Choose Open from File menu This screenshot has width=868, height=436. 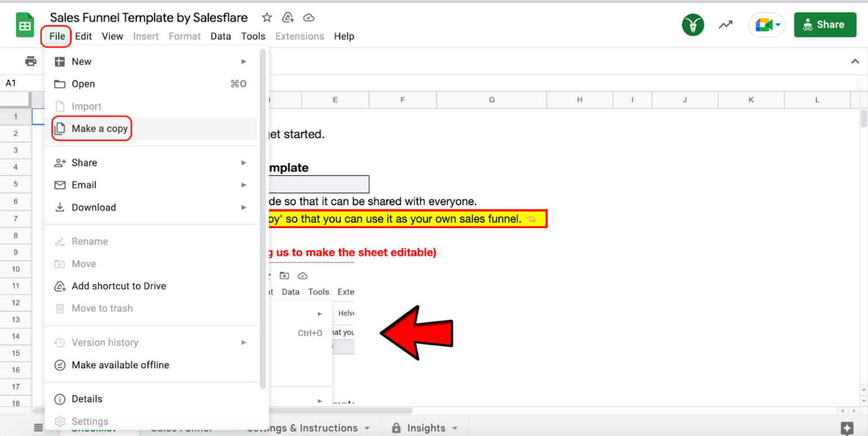pyautogui.click(x=151, y=84)
